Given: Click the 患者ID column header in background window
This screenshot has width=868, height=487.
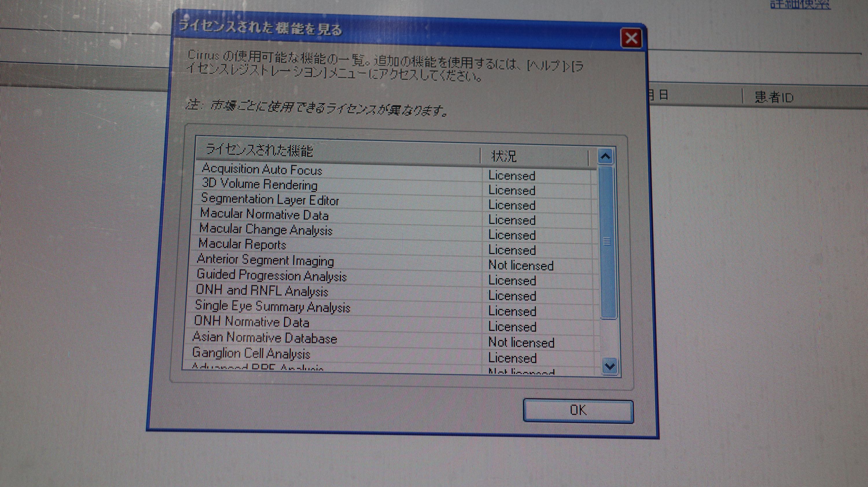Looking at the screenshot, I should coord(774,98).
